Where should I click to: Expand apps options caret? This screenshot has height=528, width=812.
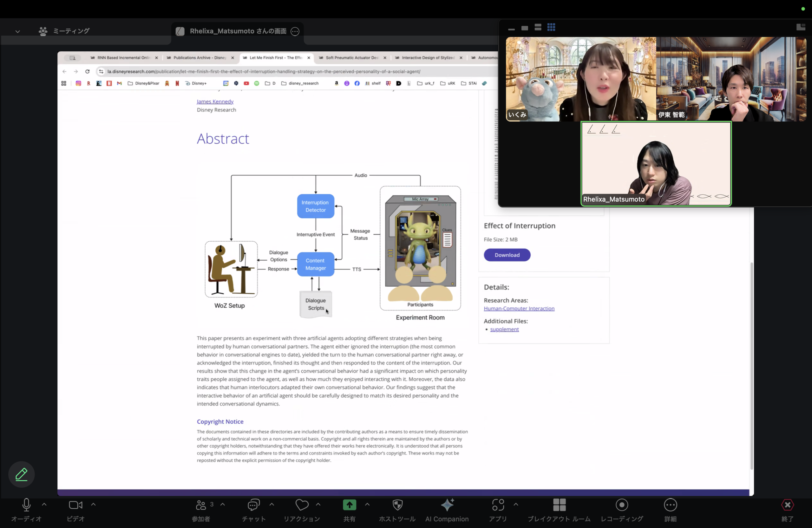[516, 504]
